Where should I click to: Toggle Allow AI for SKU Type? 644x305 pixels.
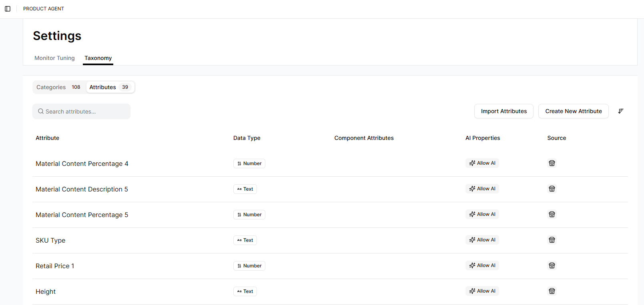(x=482, y=240)
